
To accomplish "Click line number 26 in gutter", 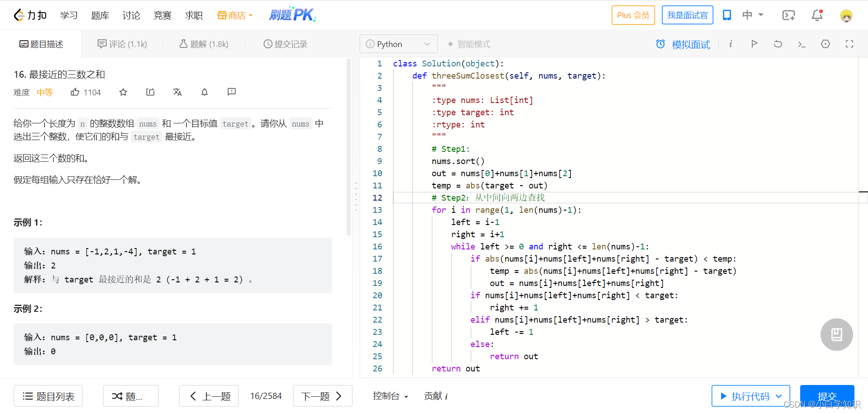I will point(377,368).
